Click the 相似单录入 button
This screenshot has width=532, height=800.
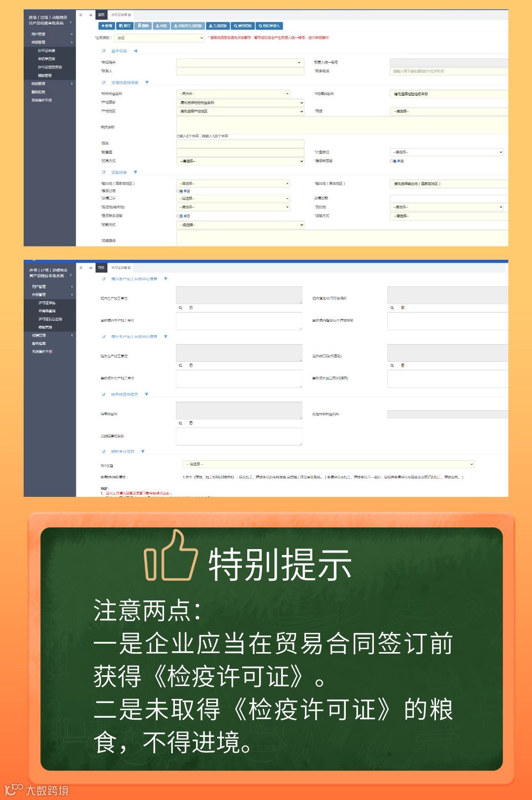[269, 26]
